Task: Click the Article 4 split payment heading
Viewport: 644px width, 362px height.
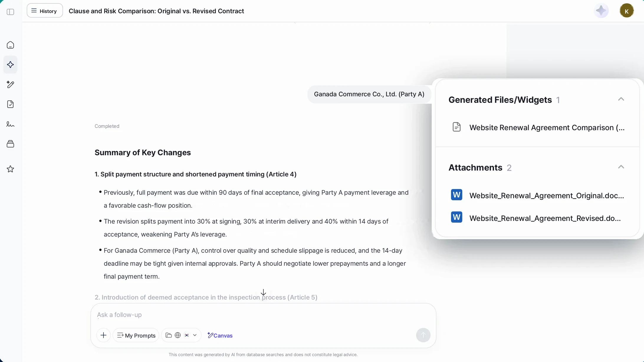Action: coord(195,174)
